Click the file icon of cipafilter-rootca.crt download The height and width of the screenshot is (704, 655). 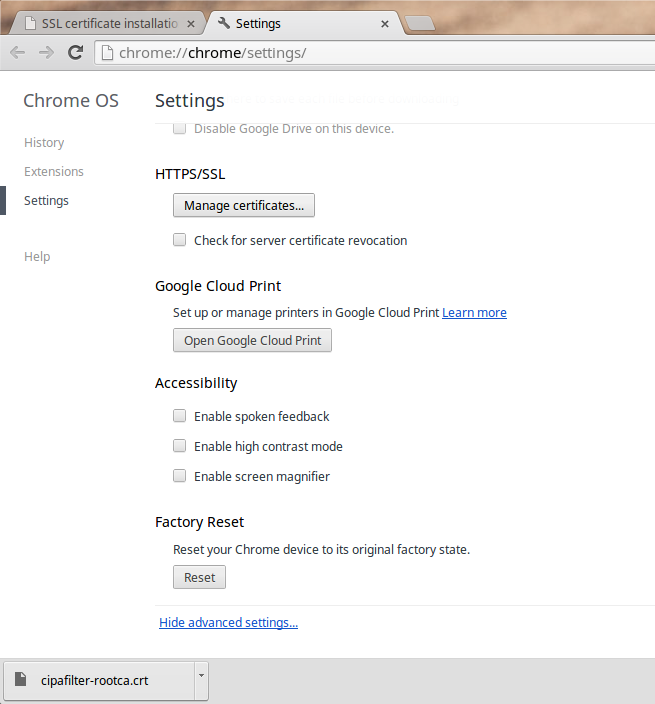21,679
